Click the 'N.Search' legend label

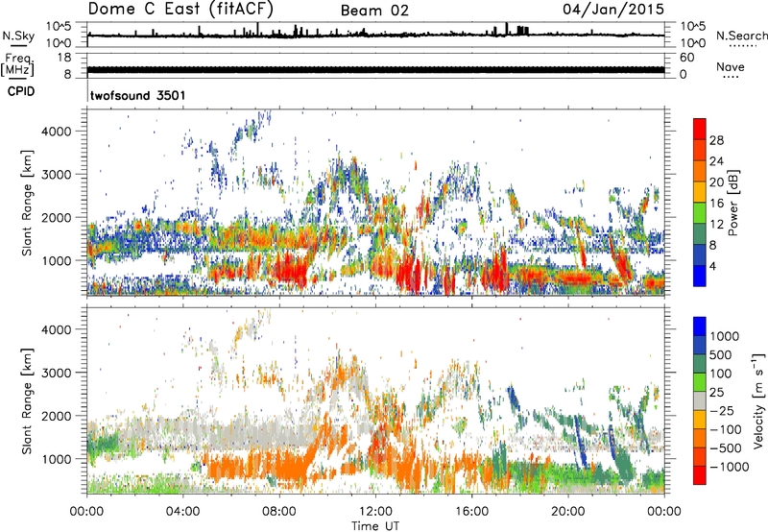(x=741, y=36)
